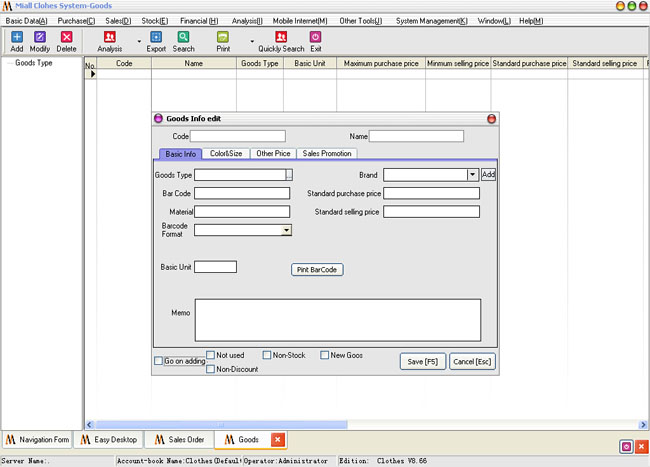Click the Save [F5] button
The width and height of the screenshot is (650, 467).
(x=422, y=361)
